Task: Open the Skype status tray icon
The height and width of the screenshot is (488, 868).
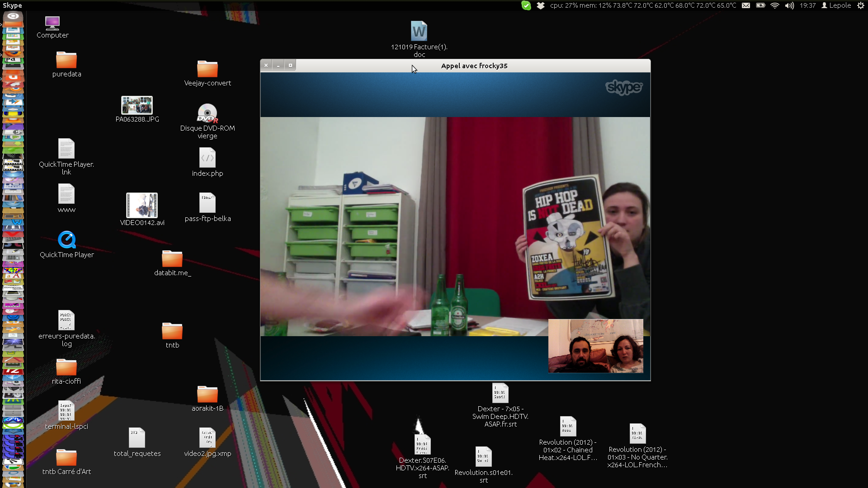Action: tap(526, 5)
